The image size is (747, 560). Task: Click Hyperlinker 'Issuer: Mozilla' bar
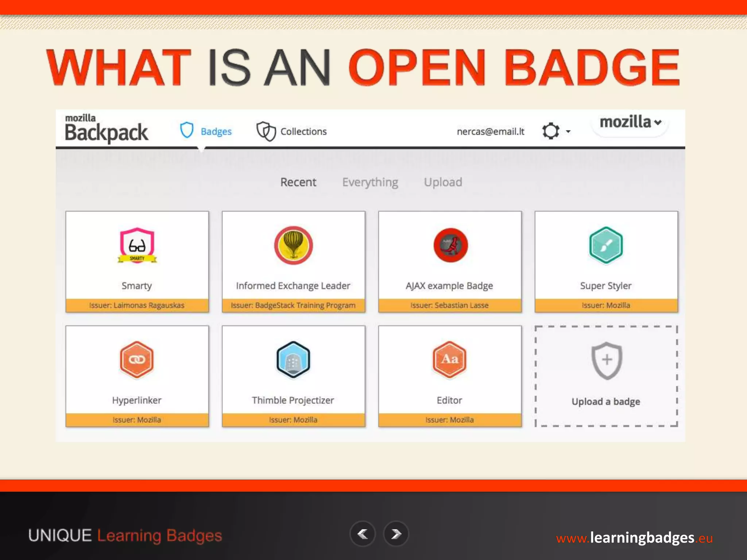coord(137,420)
